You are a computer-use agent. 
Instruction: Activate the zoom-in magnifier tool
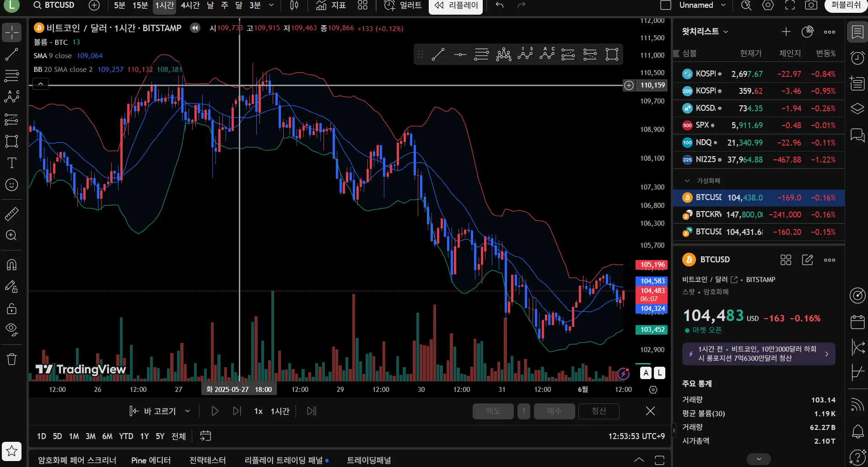coord(12,235)
